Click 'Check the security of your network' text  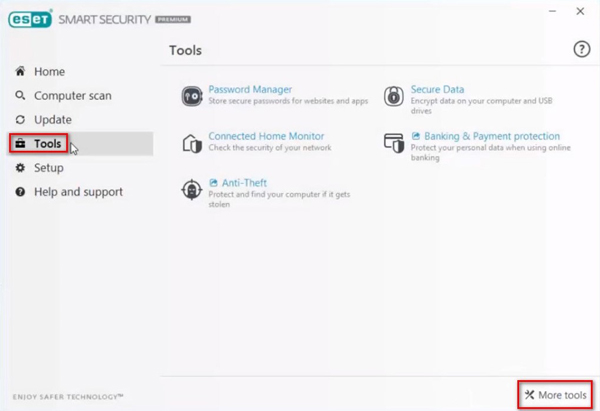270,148
